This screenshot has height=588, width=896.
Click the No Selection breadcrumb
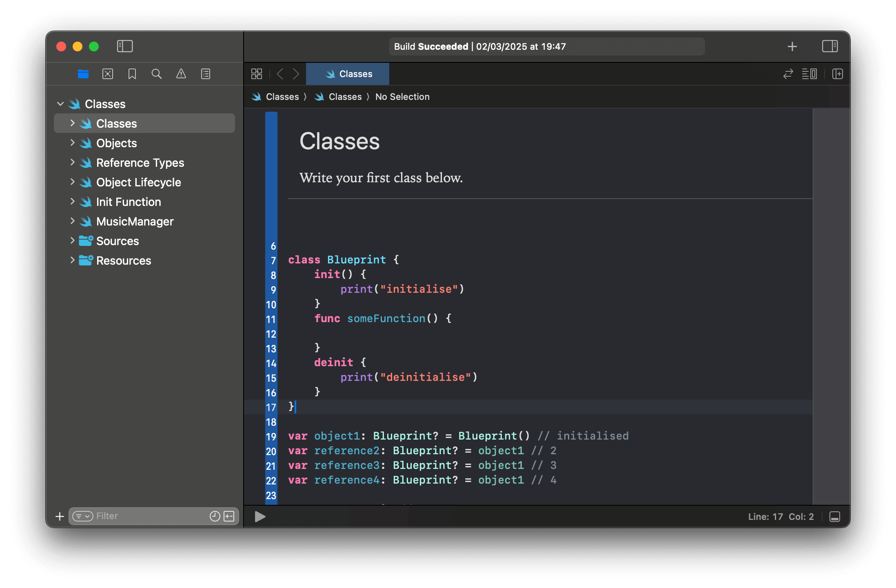pyautogui.click(x=402, y=97)
